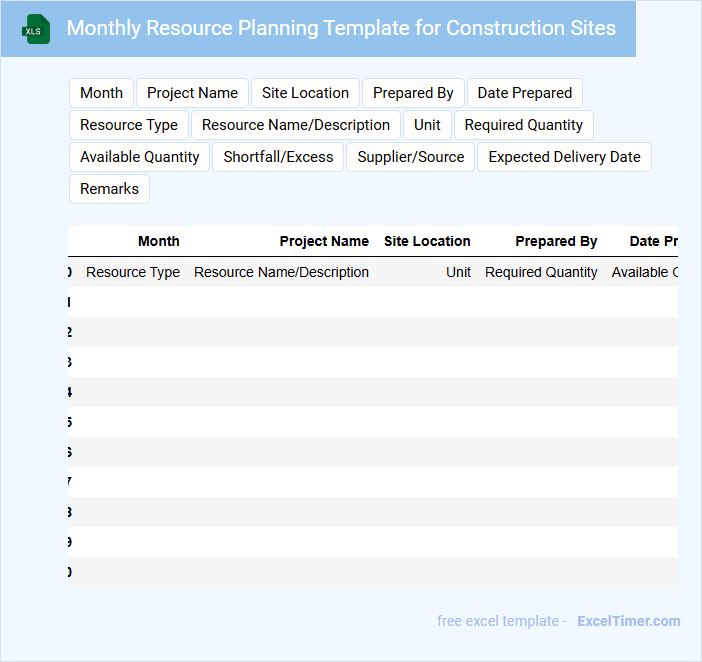Click the Supplier/Source tag

tap(410, 157)
